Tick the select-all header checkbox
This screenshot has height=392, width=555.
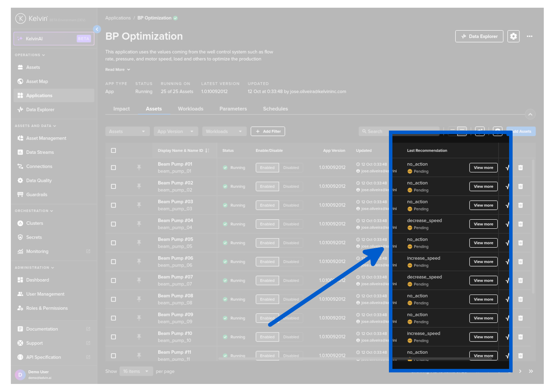coord(114,150)
